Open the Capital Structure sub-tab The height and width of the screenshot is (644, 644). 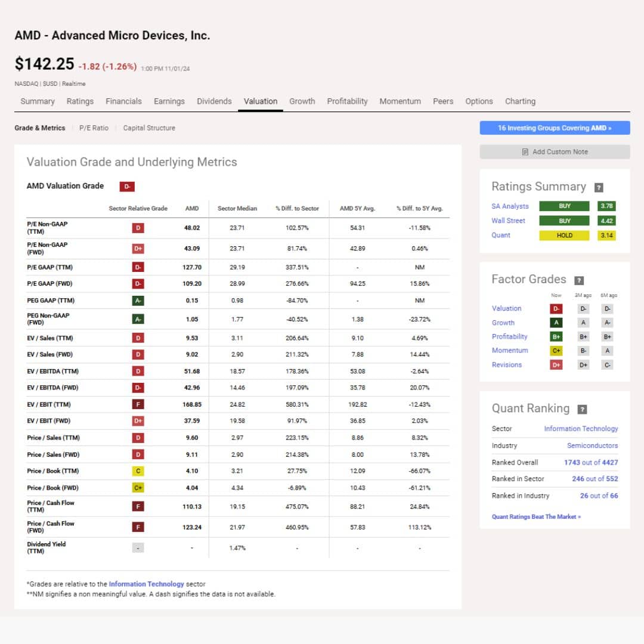coord(149,128)
